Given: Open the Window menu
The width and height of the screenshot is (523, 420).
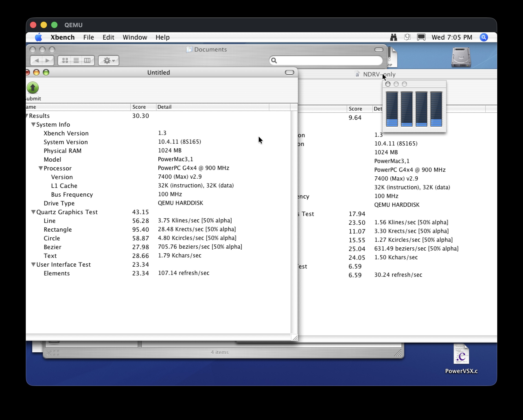Looking at the screenshot, I should pos(135,37).
